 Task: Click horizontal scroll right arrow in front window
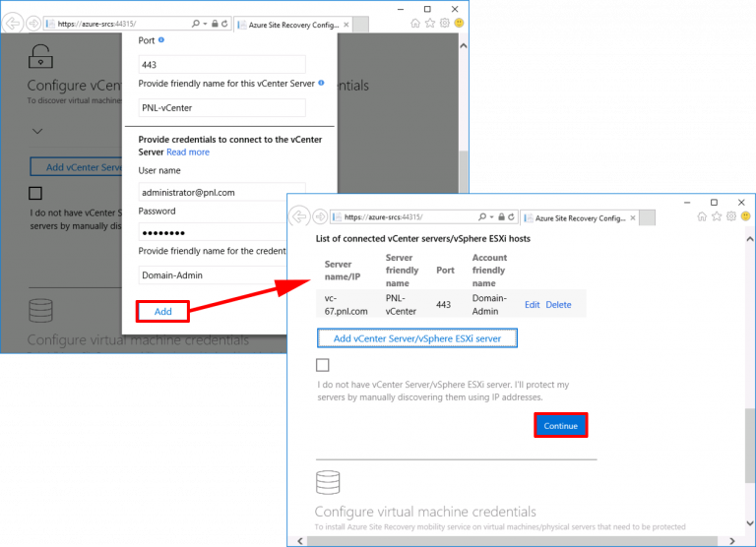click(732, 541)
